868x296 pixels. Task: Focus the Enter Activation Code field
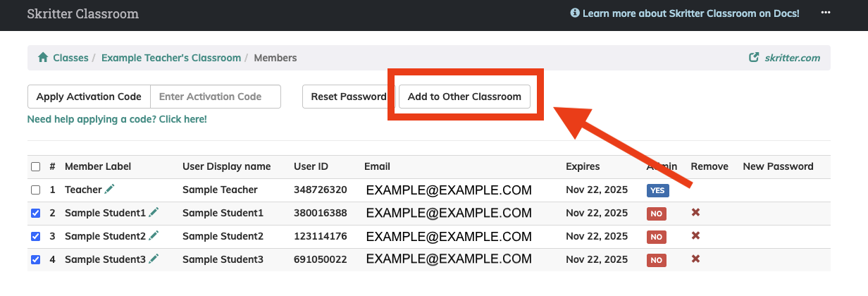[216, 97]
